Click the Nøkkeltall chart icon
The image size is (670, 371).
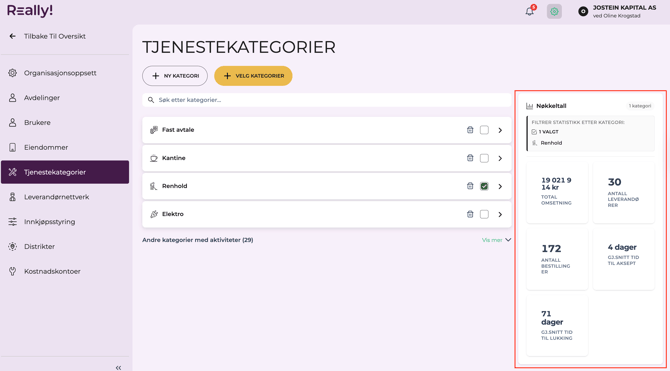pos(530,106)
